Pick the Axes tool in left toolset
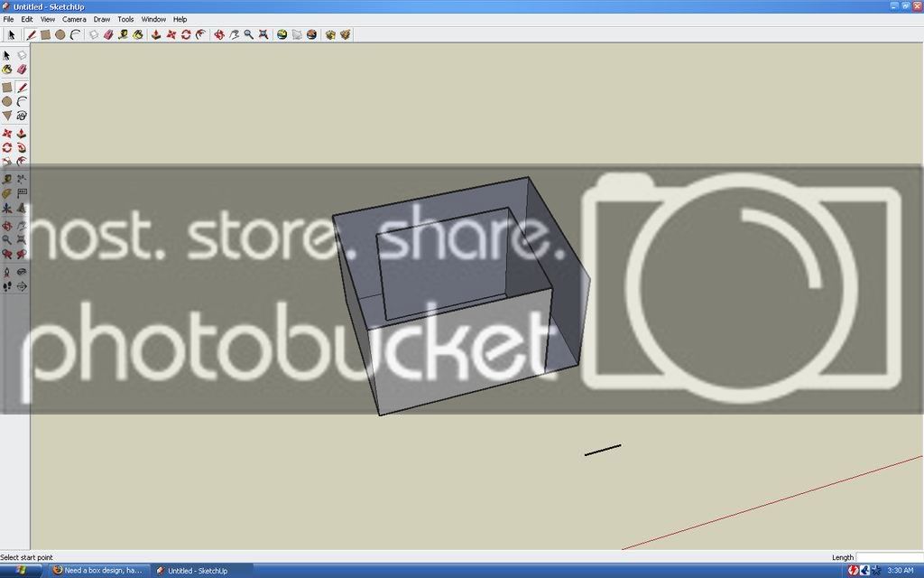 click(7, 209)
